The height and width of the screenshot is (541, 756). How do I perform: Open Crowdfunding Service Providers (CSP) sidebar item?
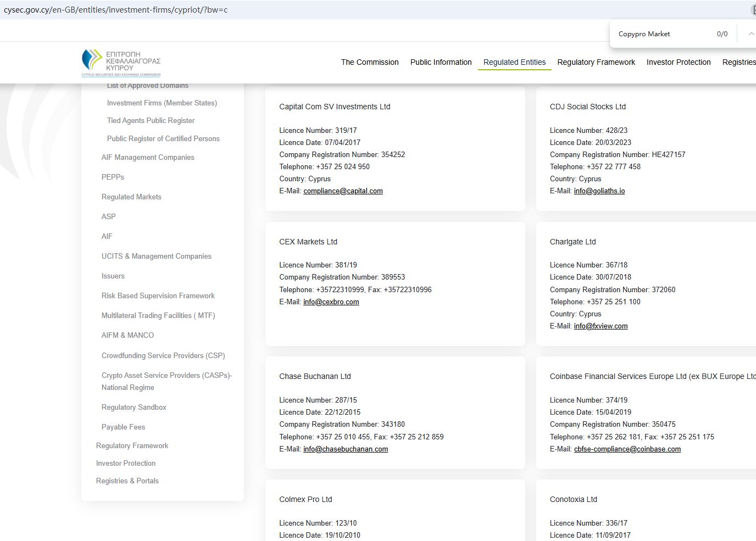[163, 356]
